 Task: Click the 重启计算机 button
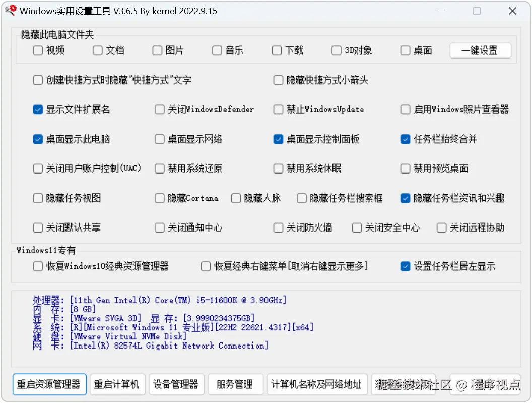pyautogui.click(x=117, y=385)
